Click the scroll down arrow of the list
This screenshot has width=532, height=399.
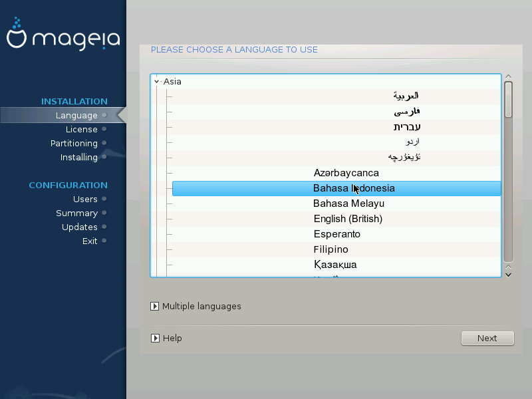click(x=508, y=273)
